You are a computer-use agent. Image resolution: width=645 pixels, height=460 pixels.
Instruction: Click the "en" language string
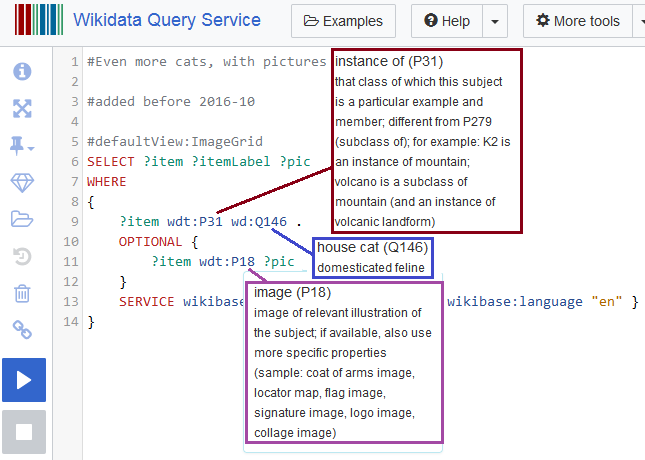tap(607, 302)
